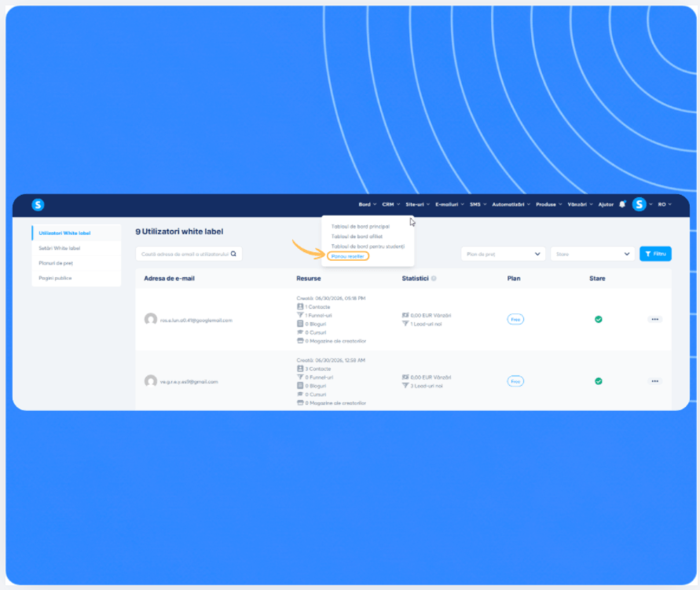
Task: Open the Plan de preț dropdown
Action: pyautogui.click(x=503, y=254)
